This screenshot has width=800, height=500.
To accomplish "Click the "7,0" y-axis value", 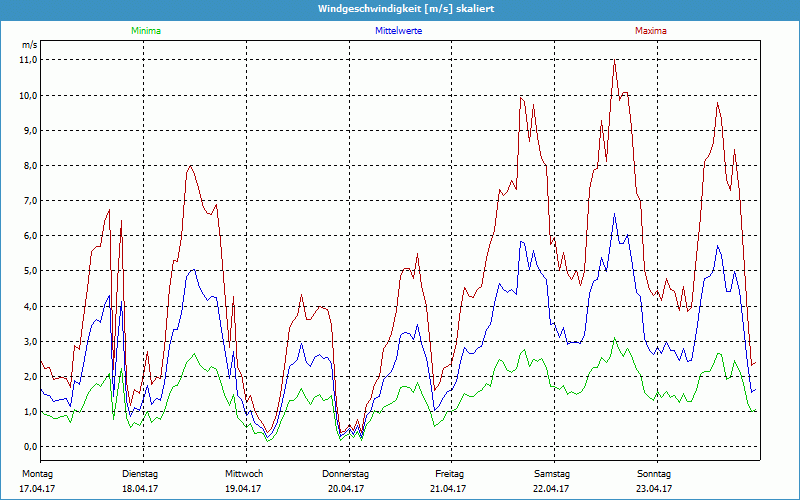I will pyautogui.click(x=31, y=201).
